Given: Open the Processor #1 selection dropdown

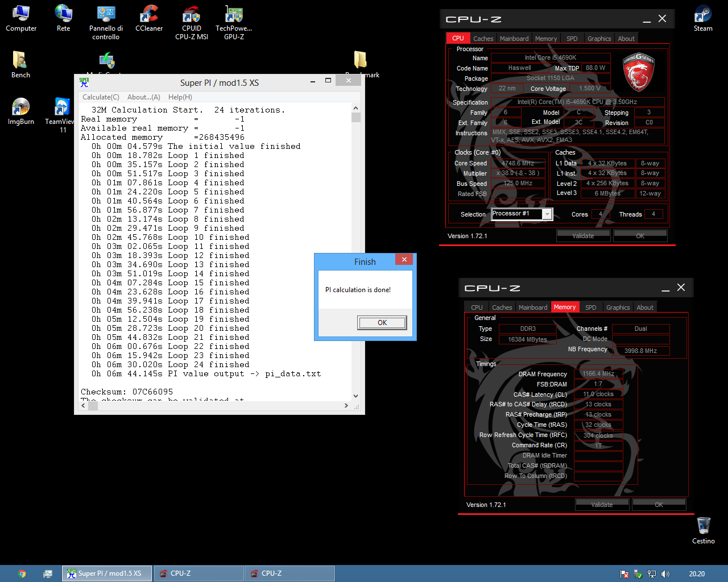Looking at the screenshot, I should 547,214.
